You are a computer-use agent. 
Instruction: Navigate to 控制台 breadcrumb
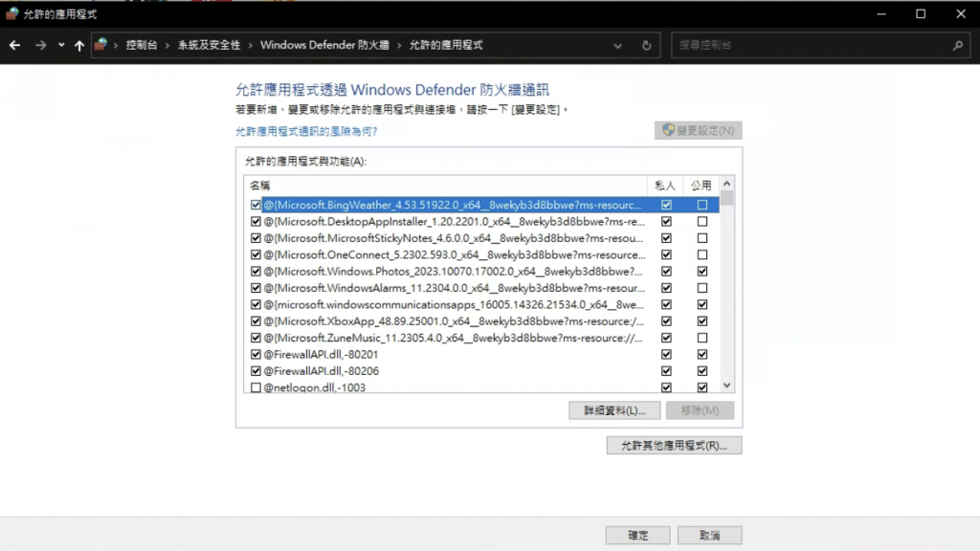pos(142,45)
